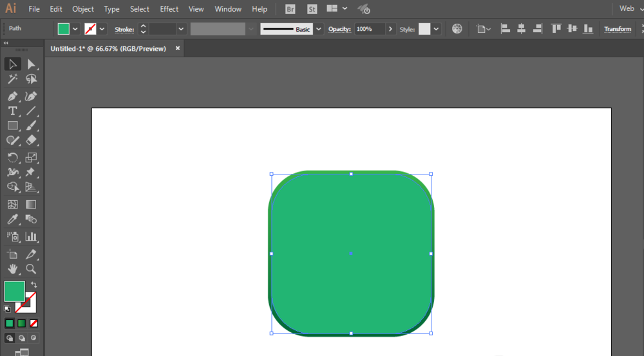The height and width of the screenshot is (356, 644).
Task: Open fill color dropdown in control bar
Action: click(x=75, y=29)
